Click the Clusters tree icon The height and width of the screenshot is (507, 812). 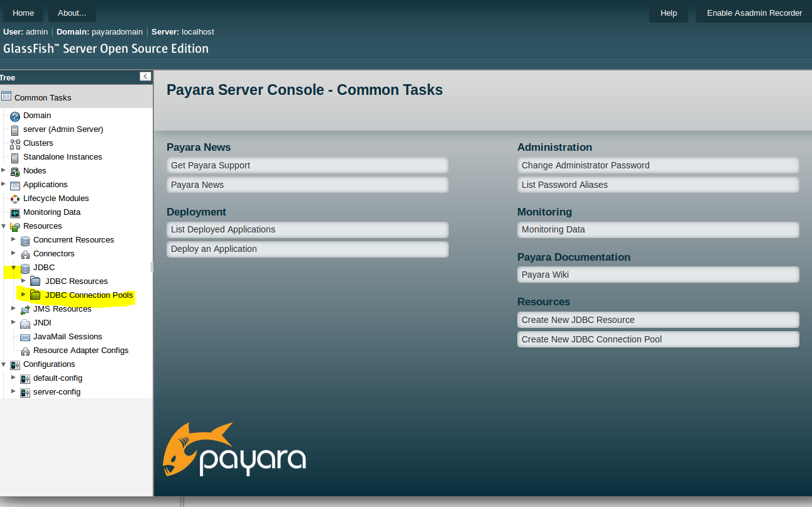click(x=15, y=144)
